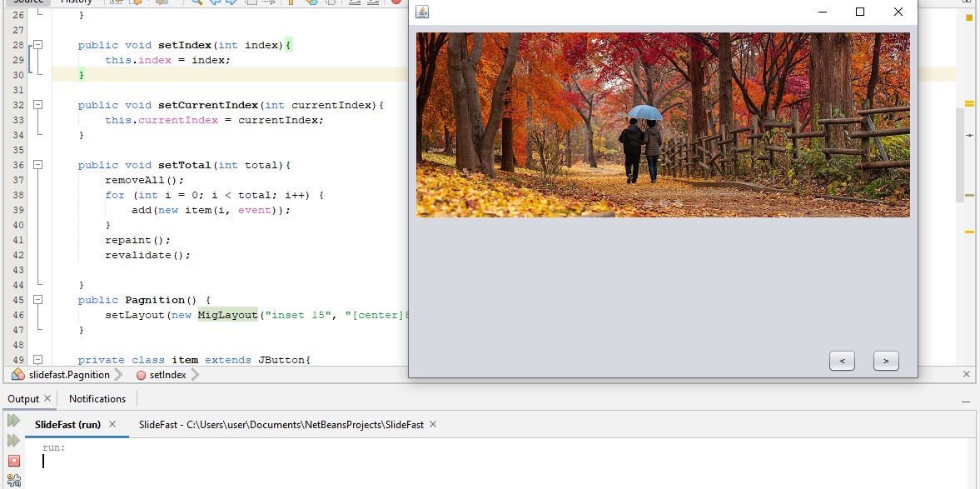Click the comment lines toolbar icon

point(355,4)
